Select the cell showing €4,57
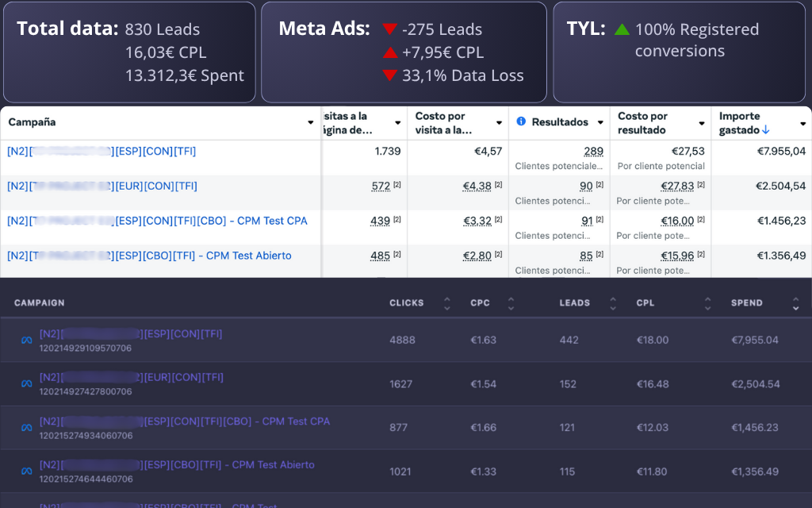 488,152
